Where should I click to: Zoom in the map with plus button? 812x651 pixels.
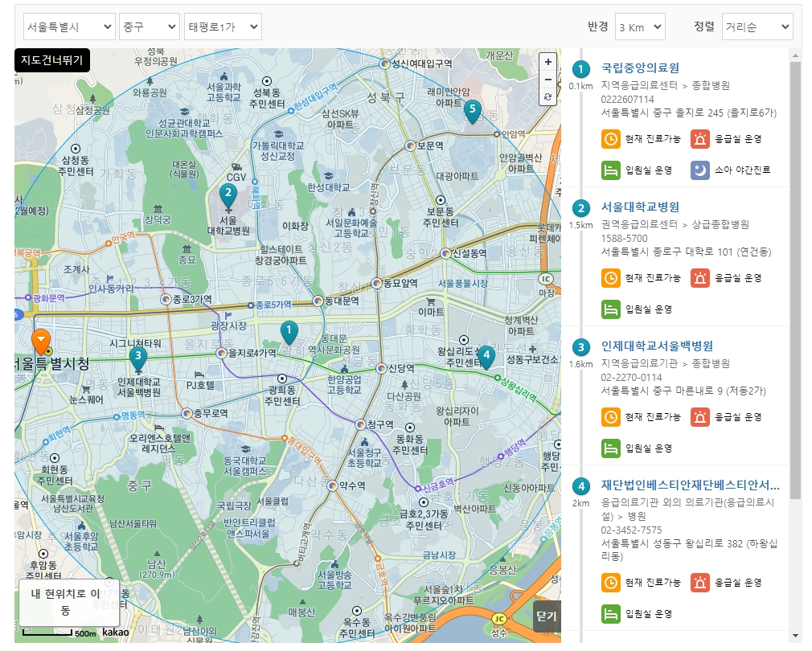(547, 62)
